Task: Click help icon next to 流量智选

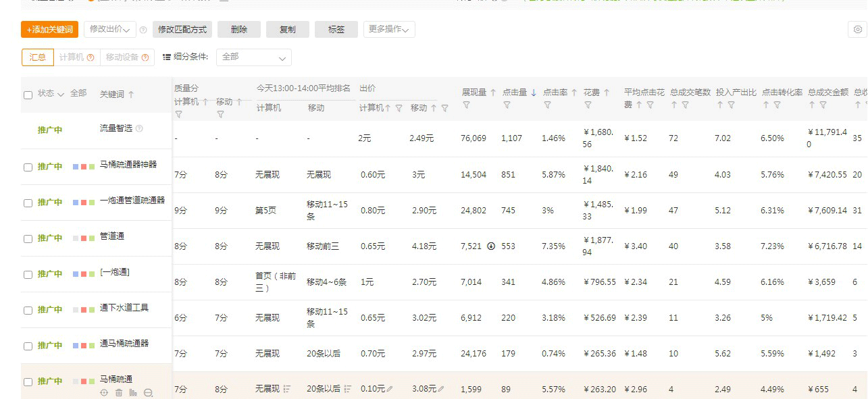Action: (x=139, y=128)
